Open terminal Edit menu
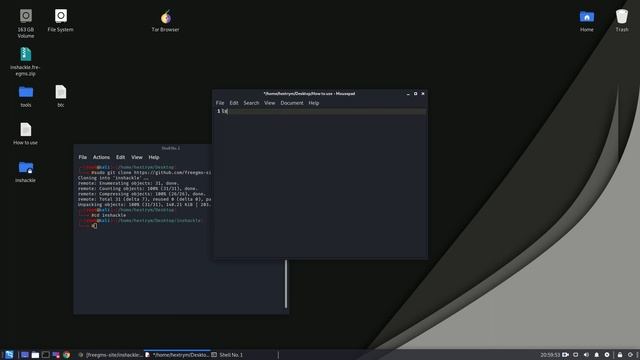This screenshot has height=360, width=640. (120, 157)
